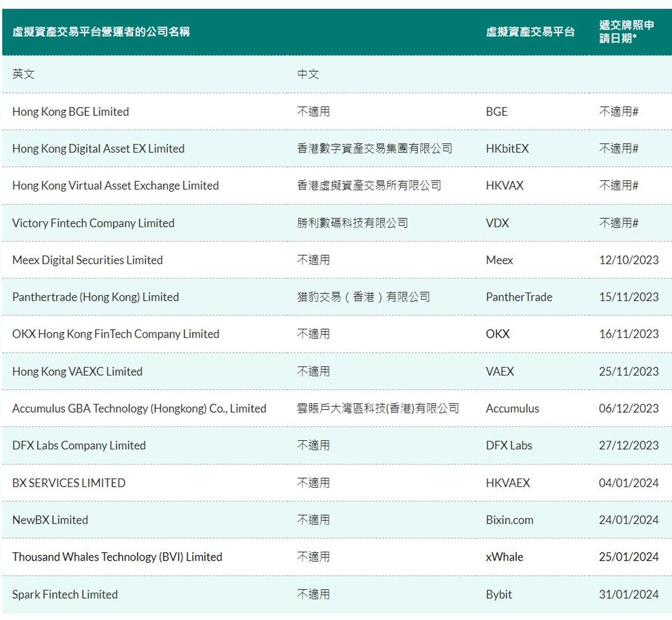The height and width of the screenshot is (620, 672).
Task: Select the Bixin.com platform cell
Action: coord(510,520)
